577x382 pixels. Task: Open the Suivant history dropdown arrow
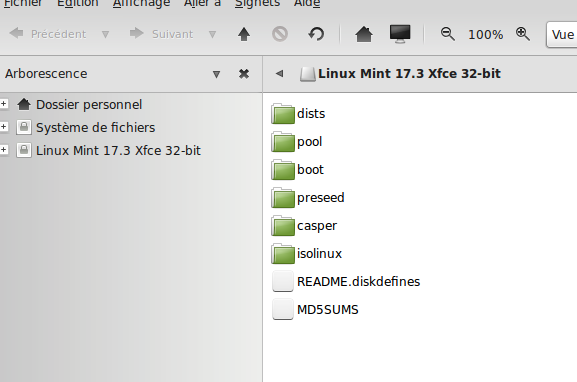click(x=212, y=35)
